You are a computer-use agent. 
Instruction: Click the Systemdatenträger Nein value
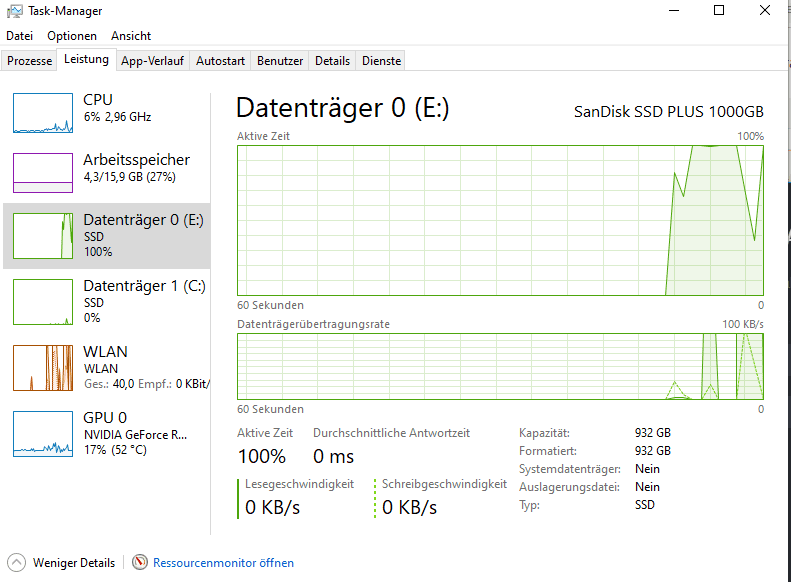647,469
